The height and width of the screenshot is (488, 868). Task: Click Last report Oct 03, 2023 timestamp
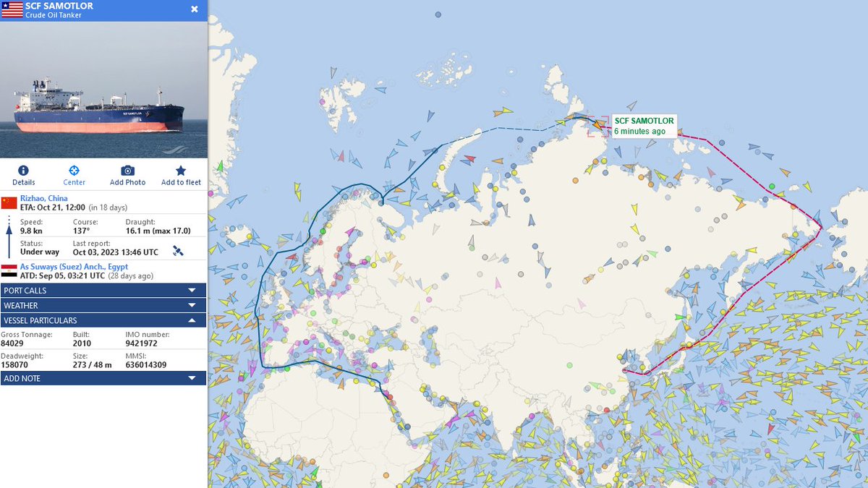pos(116,252)
